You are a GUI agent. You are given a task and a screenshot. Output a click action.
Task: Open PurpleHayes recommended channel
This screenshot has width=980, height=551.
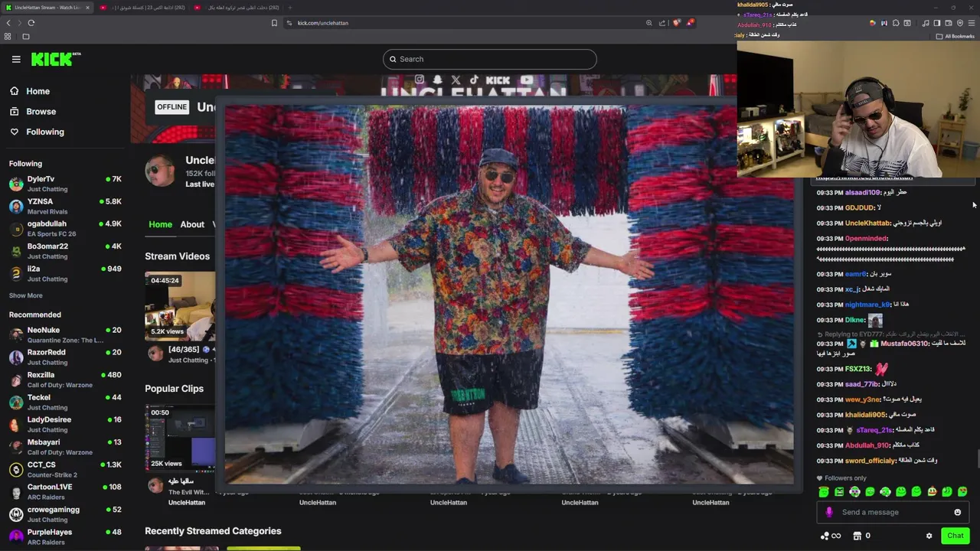65,536
